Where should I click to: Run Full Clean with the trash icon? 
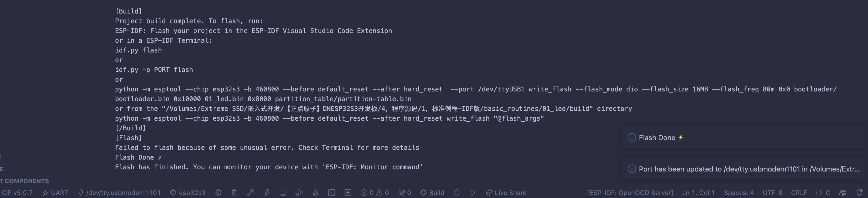pyautogui.click(x=234, y=193)
